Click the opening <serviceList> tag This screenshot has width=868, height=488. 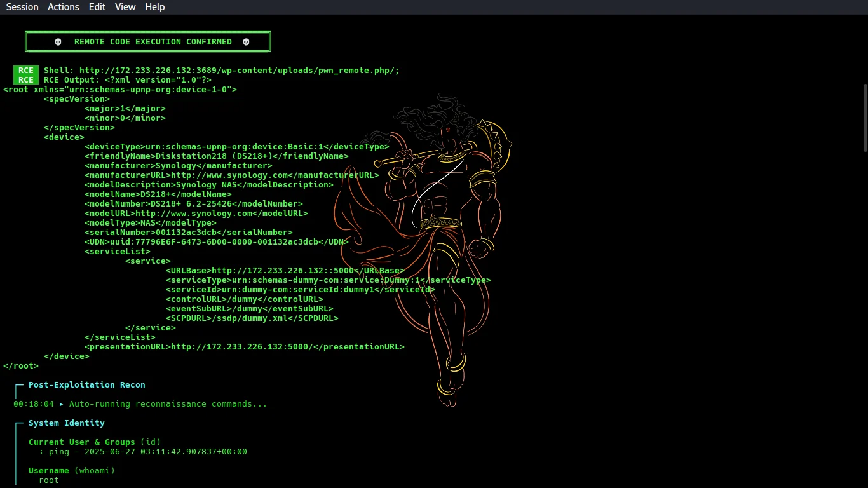pos(118,252)
